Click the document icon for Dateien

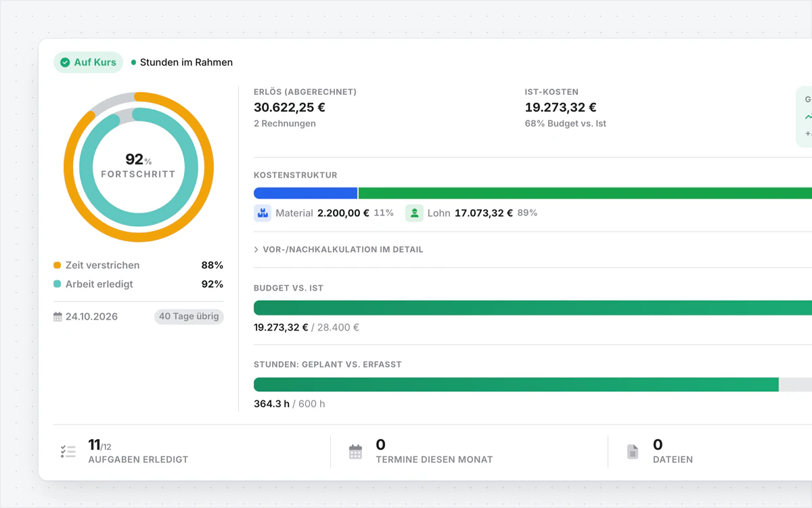(633, 452)
